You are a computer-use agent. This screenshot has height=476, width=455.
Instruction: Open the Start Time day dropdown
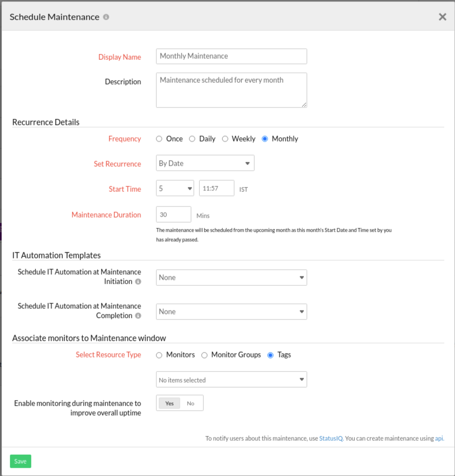[175, 189]
